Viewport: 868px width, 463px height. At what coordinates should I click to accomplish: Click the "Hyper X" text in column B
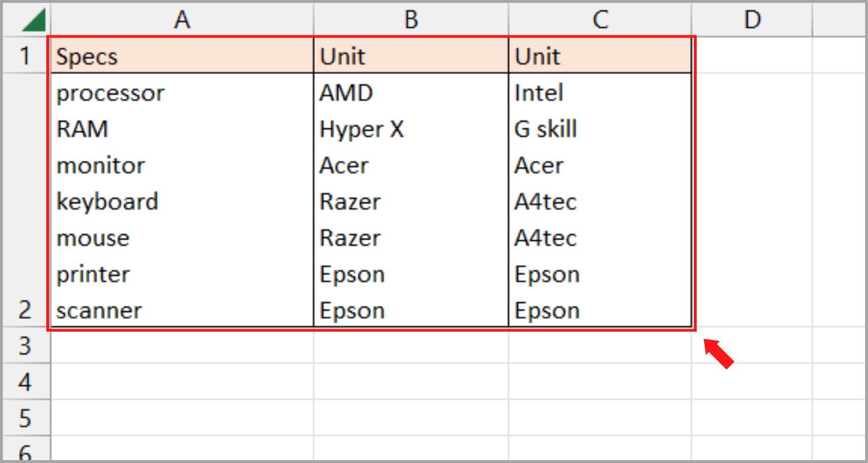pos(362,129)
